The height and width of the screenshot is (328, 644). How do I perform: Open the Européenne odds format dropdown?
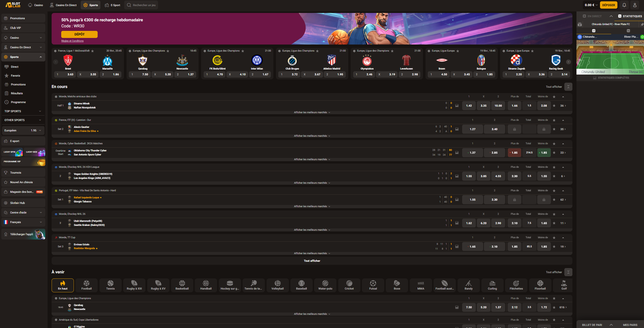click(x=23, y=130)
